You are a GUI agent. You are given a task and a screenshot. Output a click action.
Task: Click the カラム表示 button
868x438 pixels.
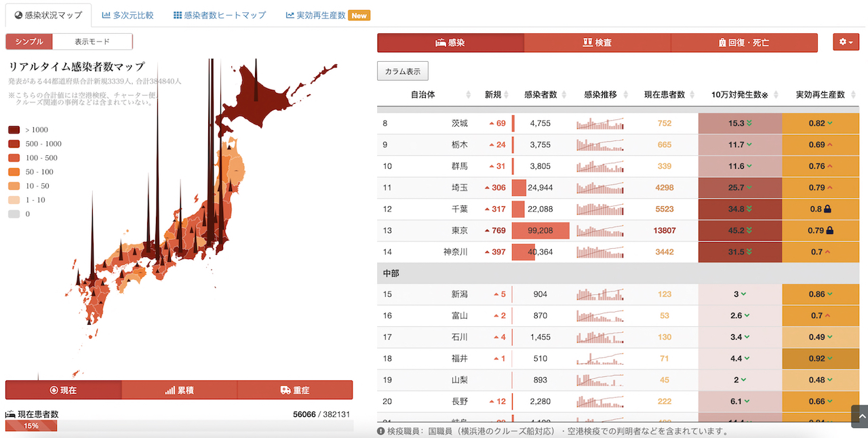coord(403,71)
